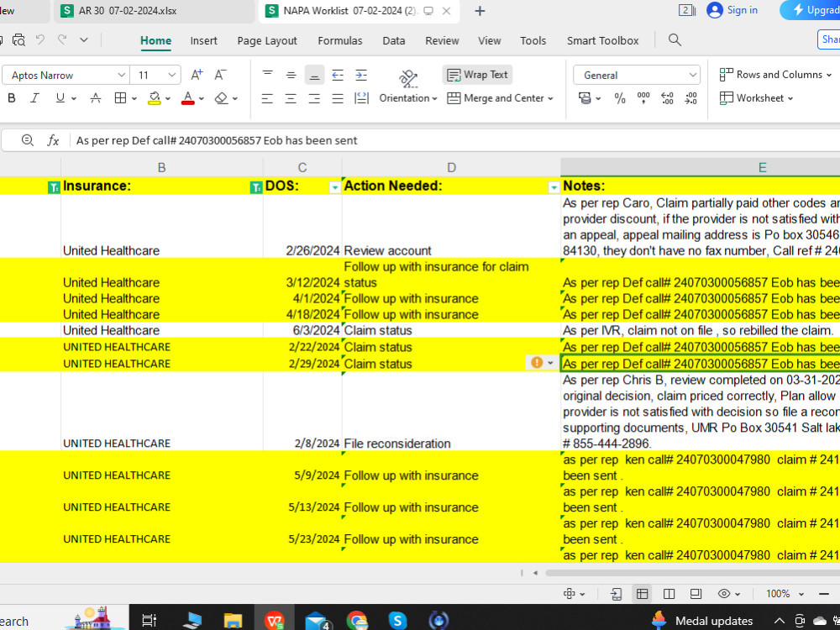Toggle Normal view in status bar
The image size is (840, 630).
643,594
